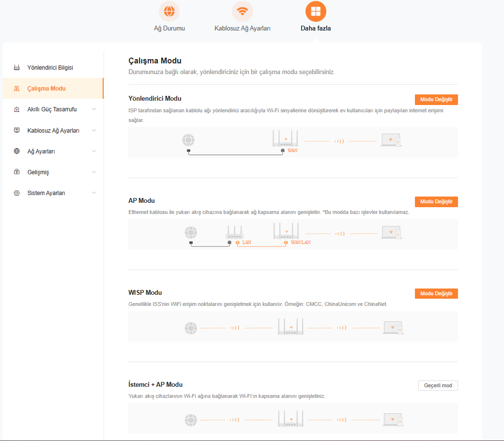Click the Yönlendirici Modu description text
This screenshot has height=441, width=504.
(x=286, y=115)
